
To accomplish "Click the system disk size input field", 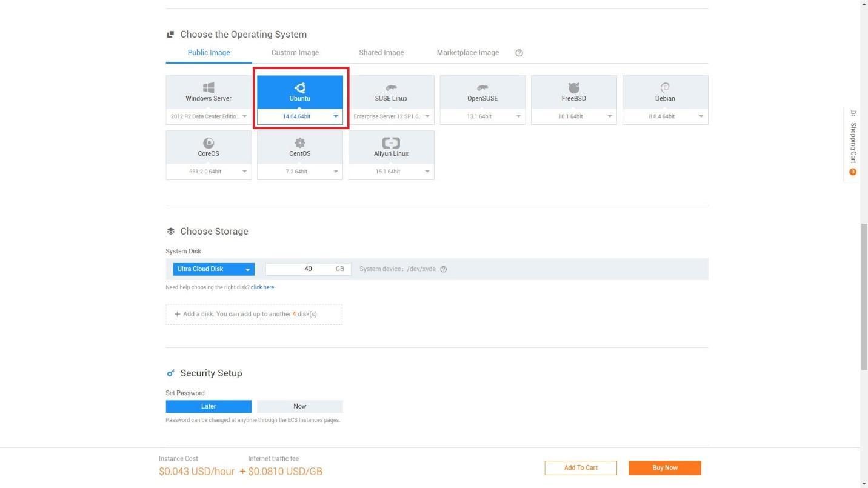I will pos(308,269).
